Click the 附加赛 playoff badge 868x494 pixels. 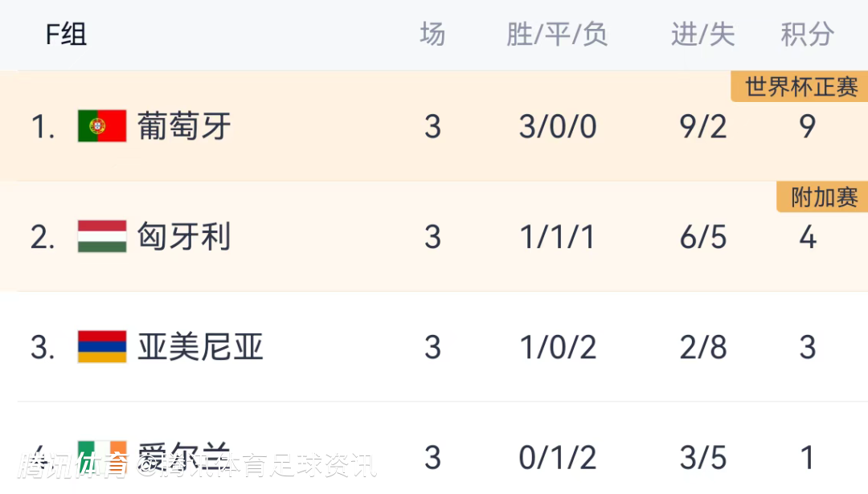point(824,198)
